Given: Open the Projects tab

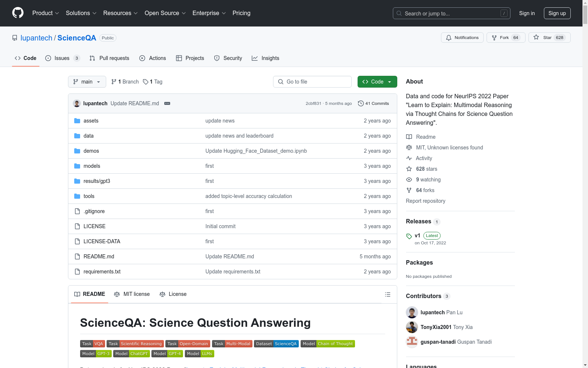Looking at the screenshot, I should point(190,58).
